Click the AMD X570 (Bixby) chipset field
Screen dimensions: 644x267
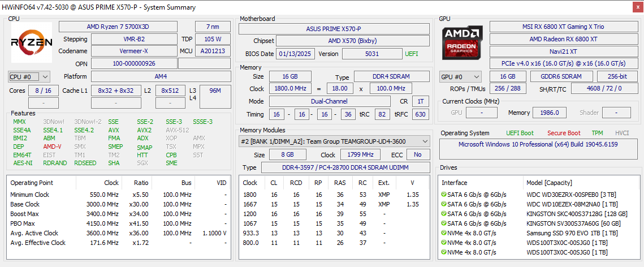[353, 41]
